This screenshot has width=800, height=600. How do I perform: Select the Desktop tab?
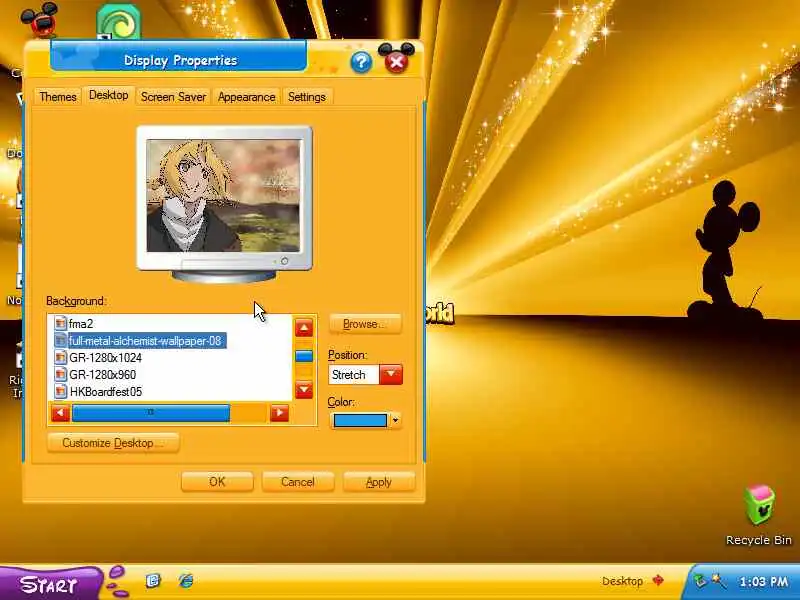click(108, 95)
